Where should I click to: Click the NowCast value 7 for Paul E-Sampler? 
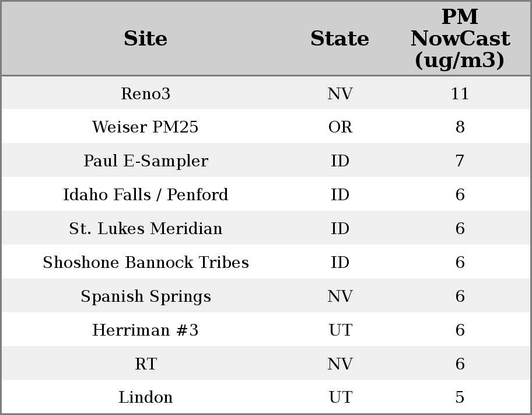[x=460, y=161]
